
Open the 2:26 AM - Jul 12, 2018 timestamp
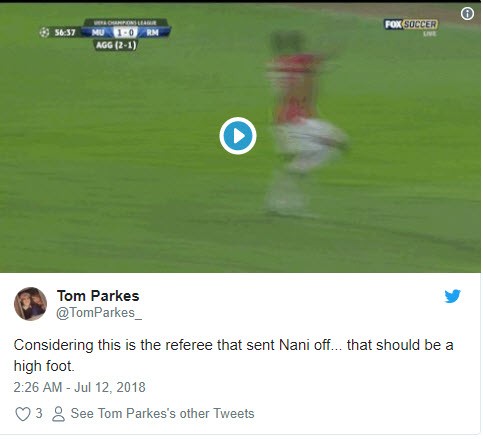[79, 387]
